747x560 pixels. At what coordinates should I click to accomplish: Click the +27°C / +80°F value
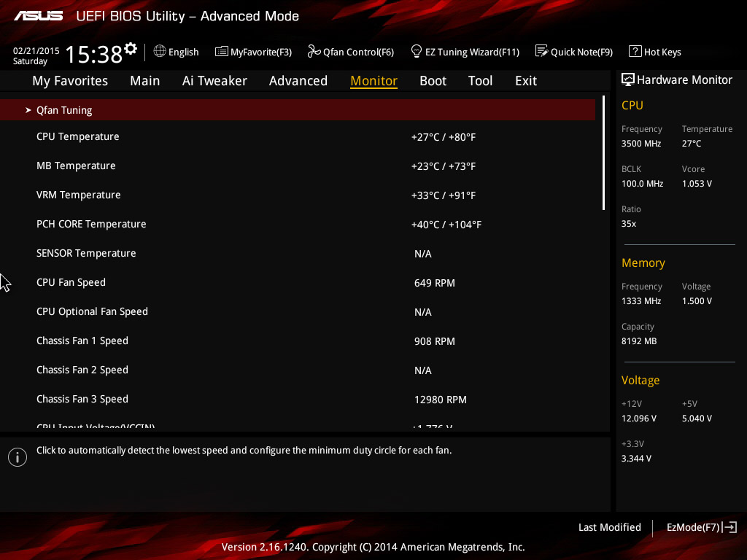pos(444,137)
